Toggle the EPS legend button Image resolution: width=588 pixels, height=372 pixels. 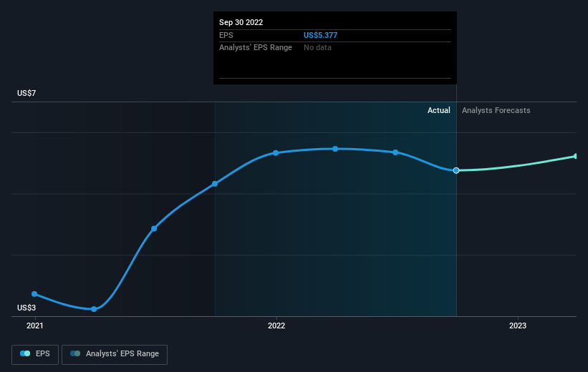(35, 354)
